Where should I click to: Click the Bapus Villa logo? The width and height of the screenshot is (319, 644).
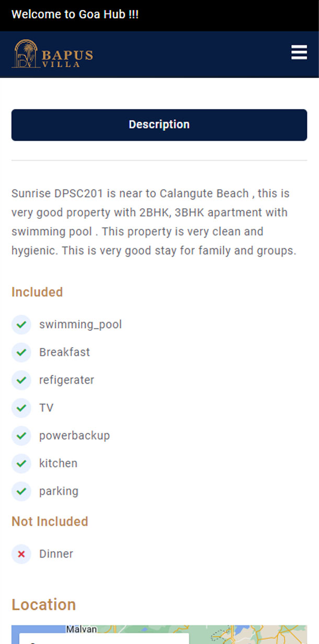click(52, 54)
